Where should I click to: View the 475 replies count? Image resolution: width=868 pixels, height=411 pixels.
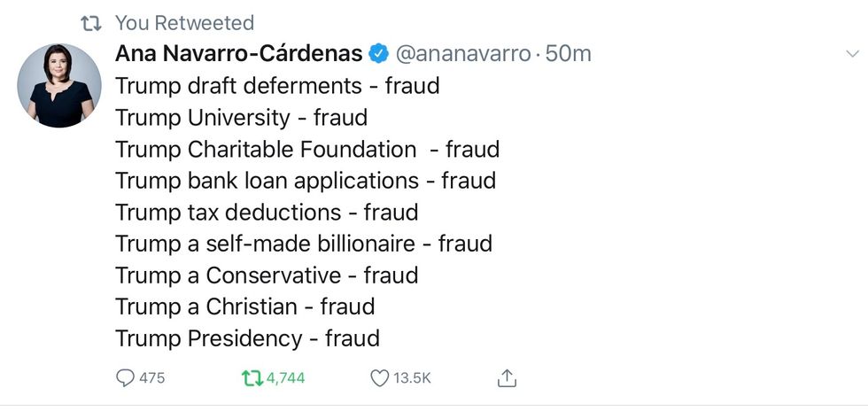(151, 378)
